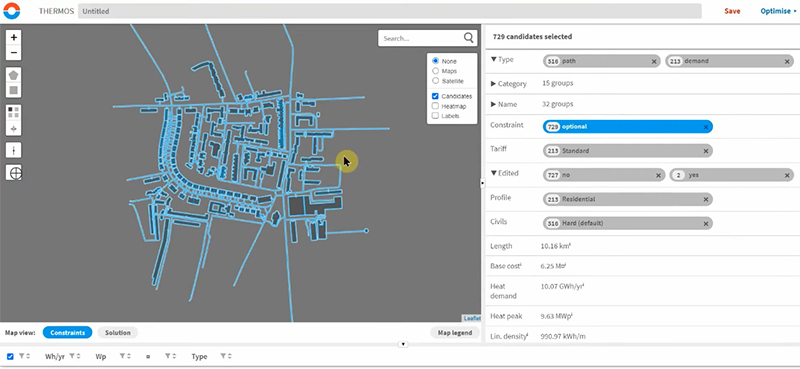
Task: Click the THERMOS logo icon
Action: pos(11,11)
